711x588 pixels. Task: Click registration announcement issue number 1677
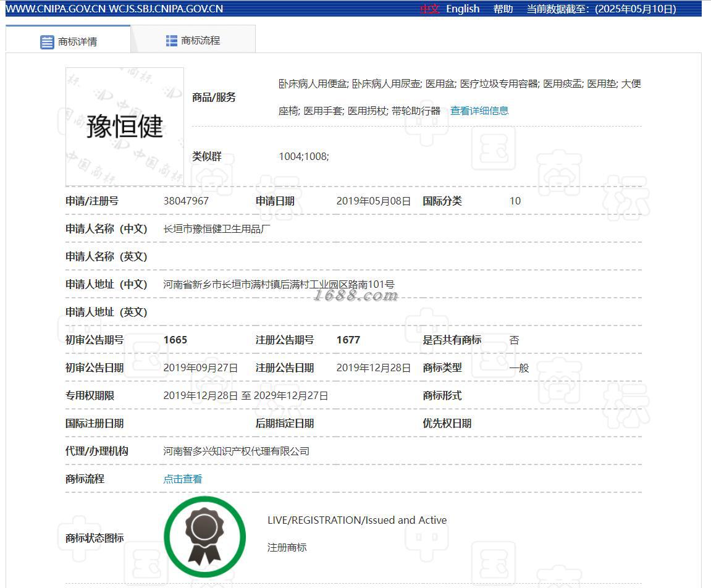coord(348,340)
